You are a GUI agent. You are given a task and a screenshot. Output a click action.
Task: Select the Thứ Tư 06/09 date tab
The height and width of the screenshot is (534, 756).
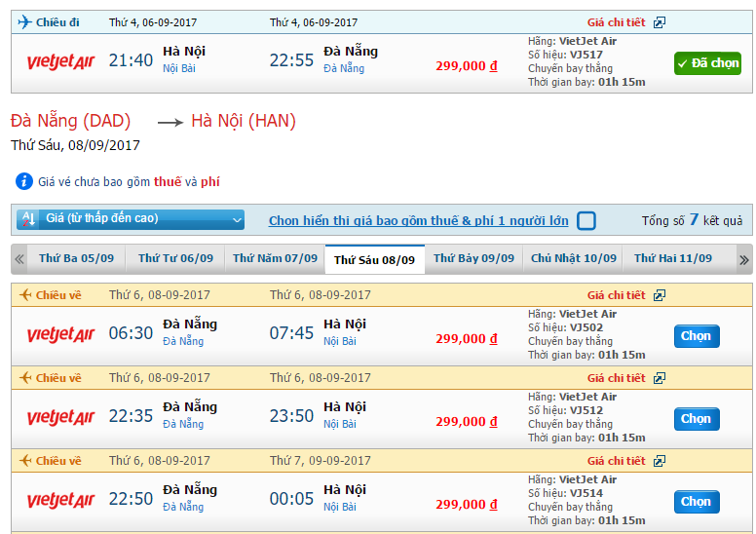coord(175,259)
